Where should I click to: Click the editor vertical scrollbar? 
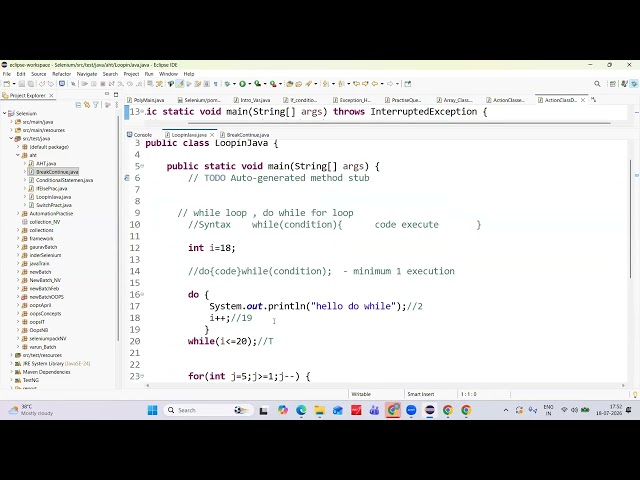630,218
